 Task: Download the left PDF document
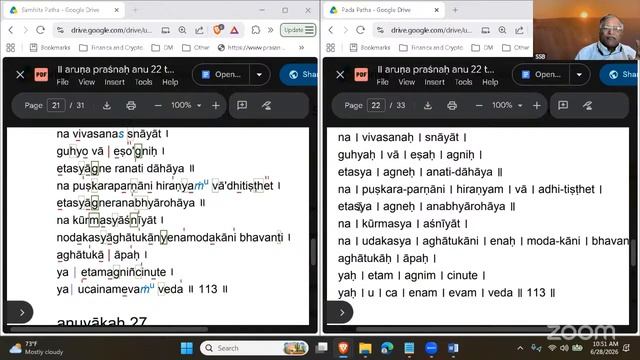tap(107, 106)
